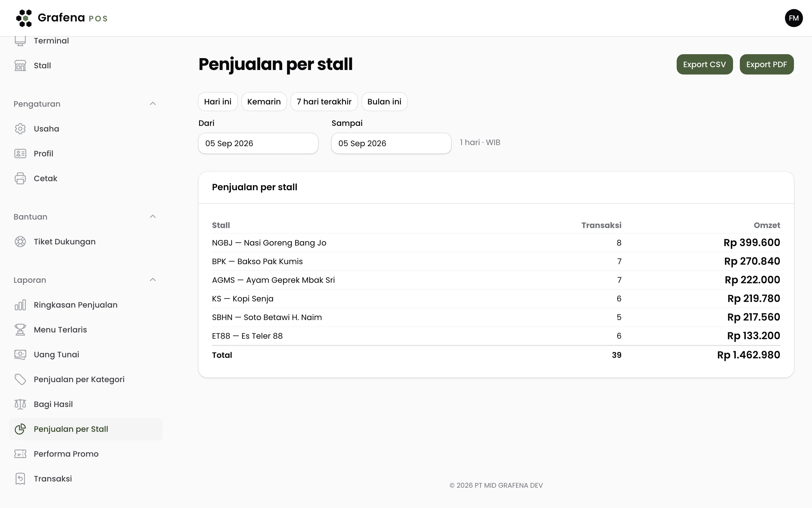Export report as PDF
This screenshot has height=508, width=812.
766,64
